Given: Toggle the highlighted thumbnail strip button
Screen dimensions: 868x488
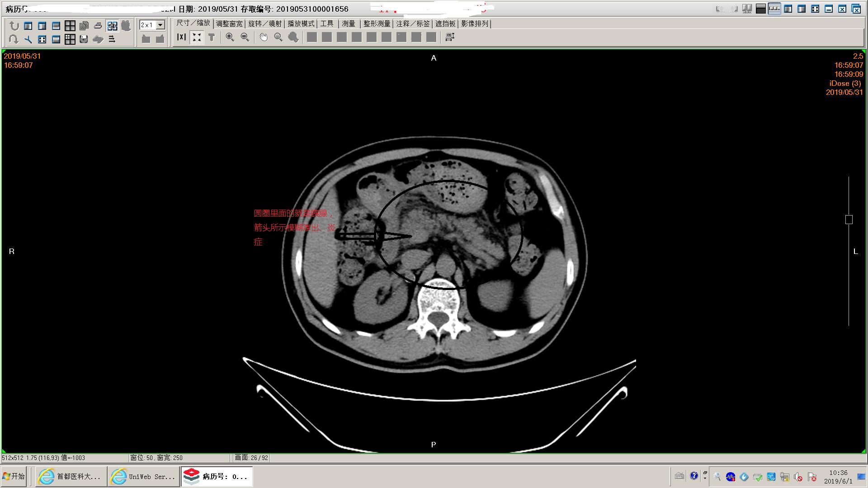Looking at the screenshot, I should pyautogui.click(x=774, y=9).
